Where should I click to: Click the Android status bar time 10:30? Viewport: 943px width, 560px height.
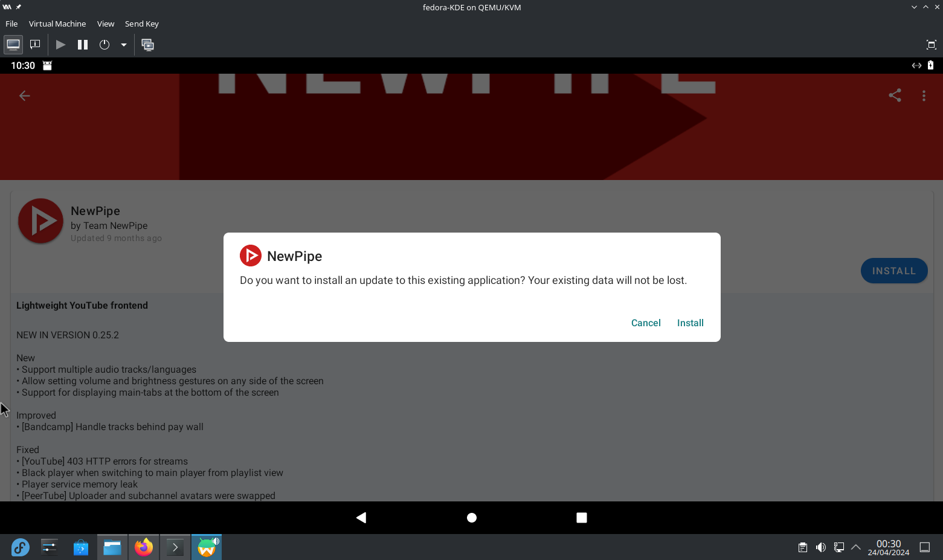[23, 65]
